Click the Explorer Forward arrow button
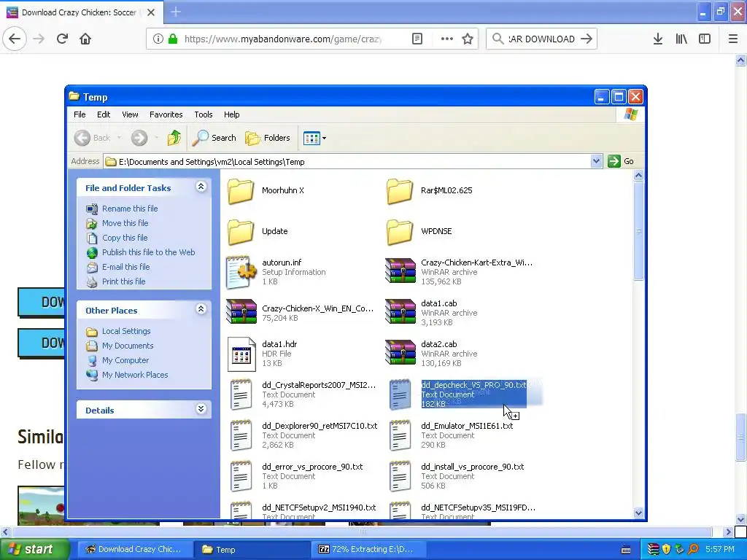The image size is (747, 560). point(139,138)
